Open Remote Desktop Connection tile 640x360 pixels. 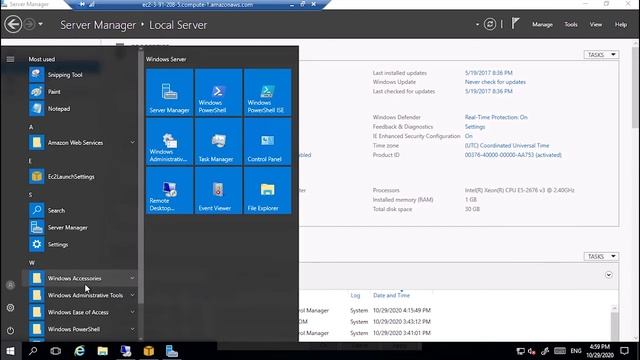169,191
